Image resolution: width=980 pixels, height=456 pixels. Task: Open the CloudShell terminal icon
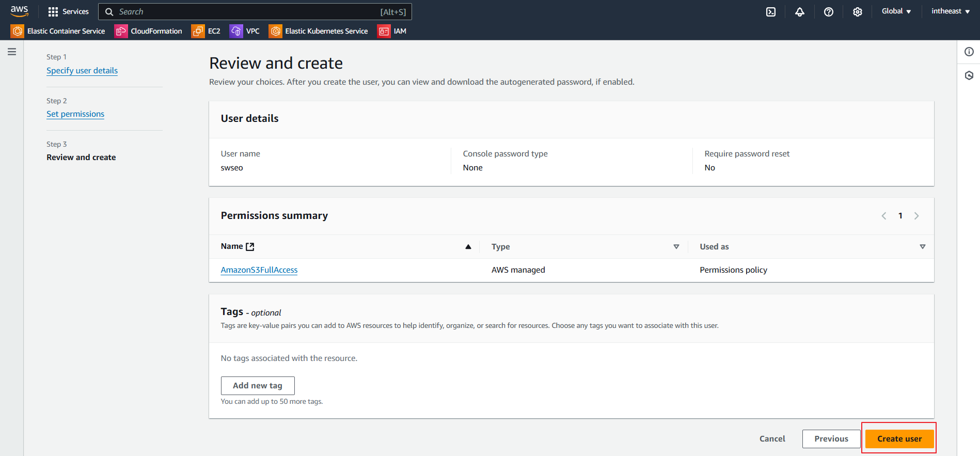pos(770,11)
